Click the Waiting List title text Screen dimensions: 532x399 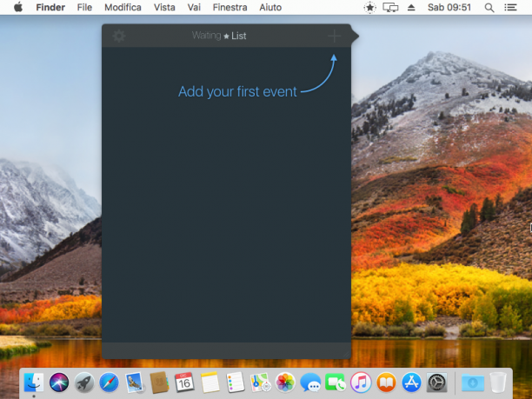(219, 36)
